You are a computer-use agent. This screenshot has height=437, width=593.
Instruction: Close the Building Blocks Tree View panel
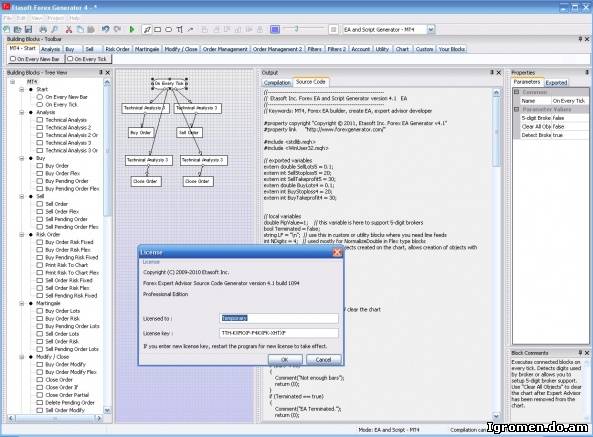[x=108, y=72]
